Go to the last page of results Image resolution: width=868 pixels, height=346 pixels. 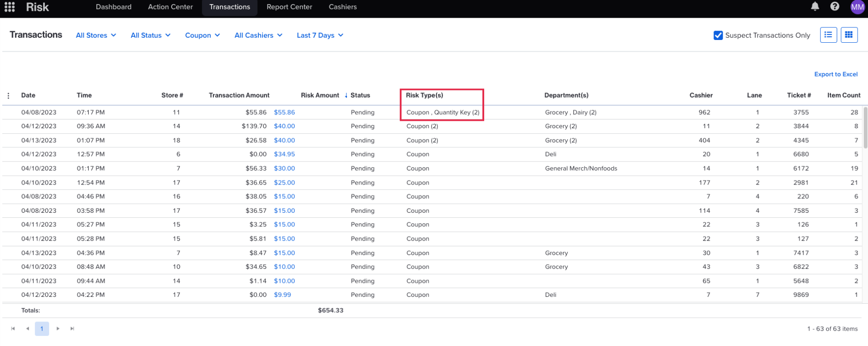pyautogui.click(x=72, y=329)
